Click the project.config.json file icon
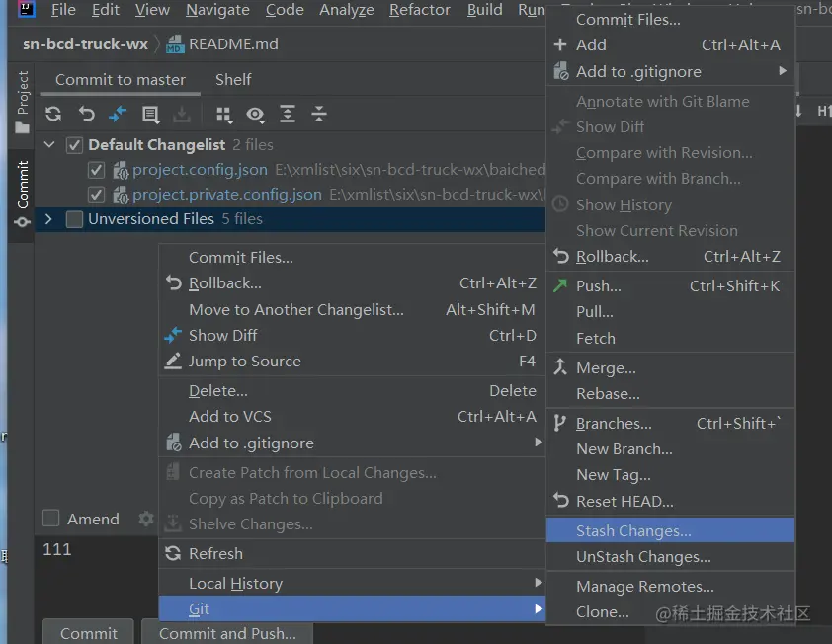832x644 pixels. (x=121, y=170)
